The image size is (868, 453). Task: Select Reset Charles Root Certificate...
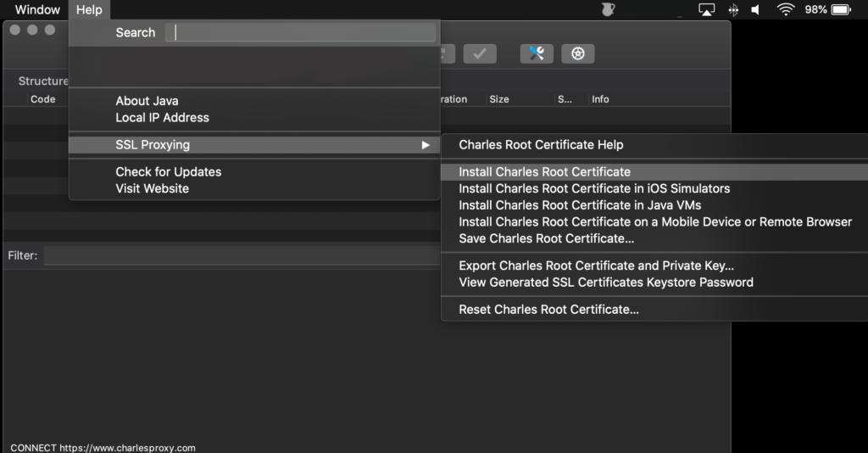click(x=654, y=309)
